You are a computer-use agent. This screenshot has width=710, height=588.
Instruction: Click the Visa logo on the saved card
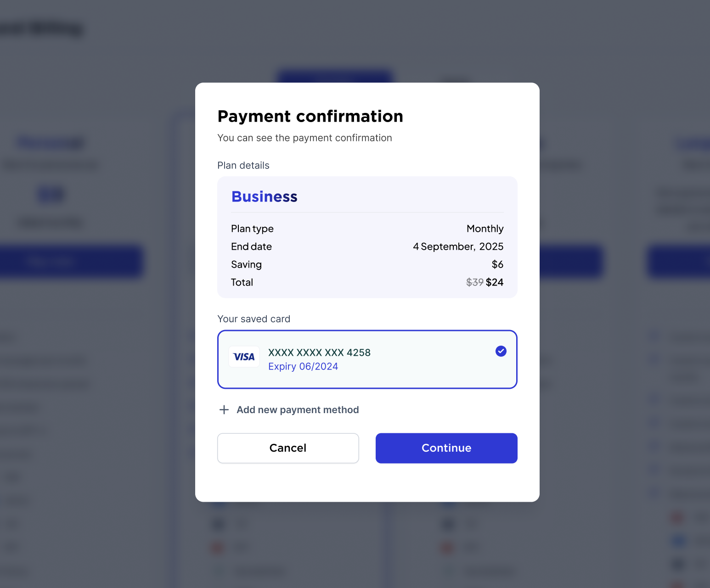click(244, 357)
